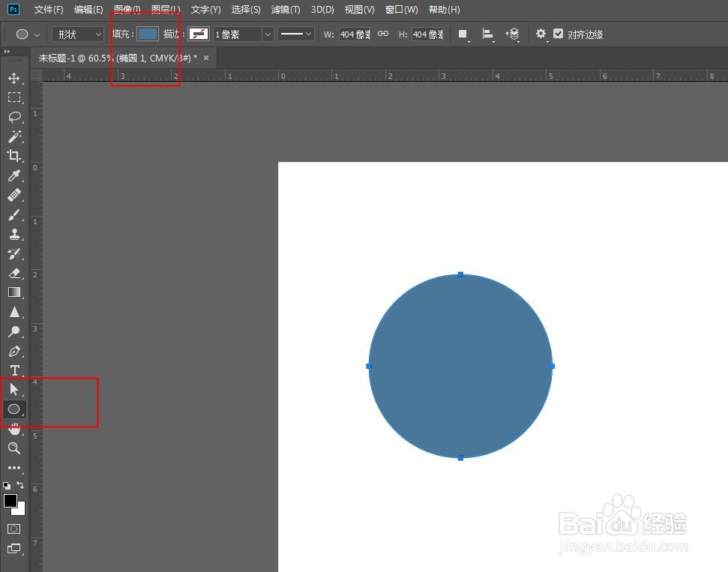The height and width of the screenshot is (572, 728).
Task: Select the Sharpen/Blur triangle tool
Action: coord(14,312)
